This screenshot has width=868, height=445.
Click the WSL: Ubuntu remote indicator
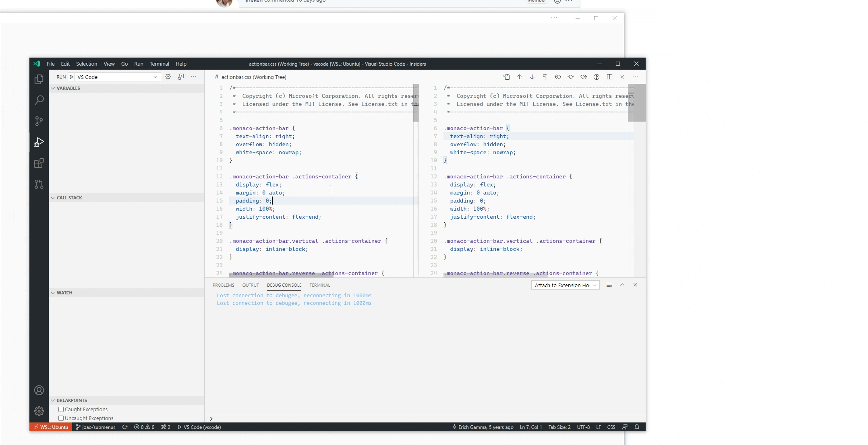pos(51,427)
